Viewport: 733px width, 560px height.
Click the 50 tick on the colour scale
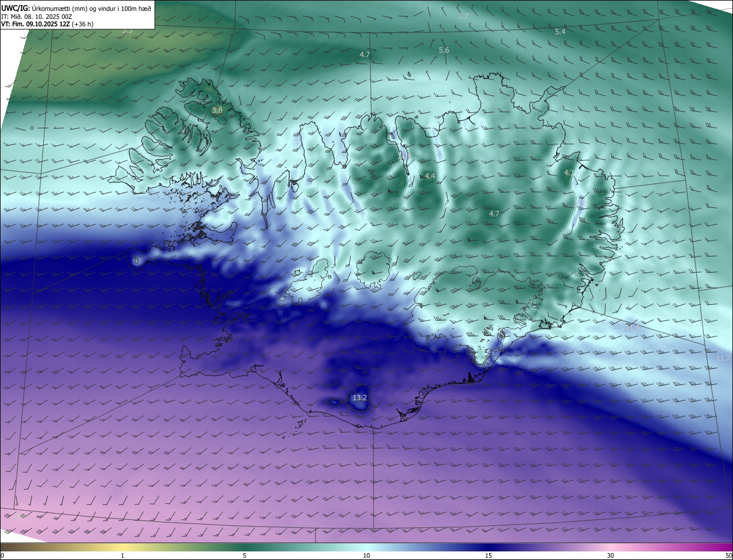coord(728,555)
